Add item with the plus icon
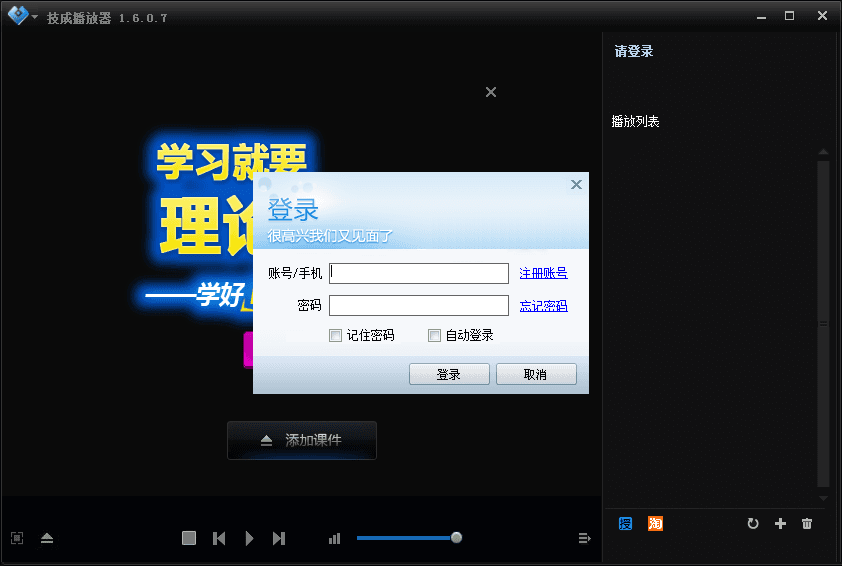 tap(781, 523)
